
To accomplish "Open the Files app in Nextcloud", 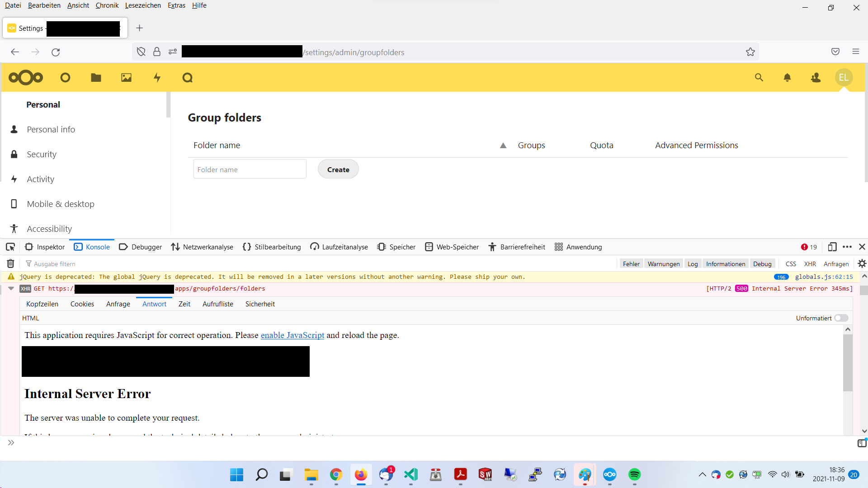I will (x=96, y=77).
